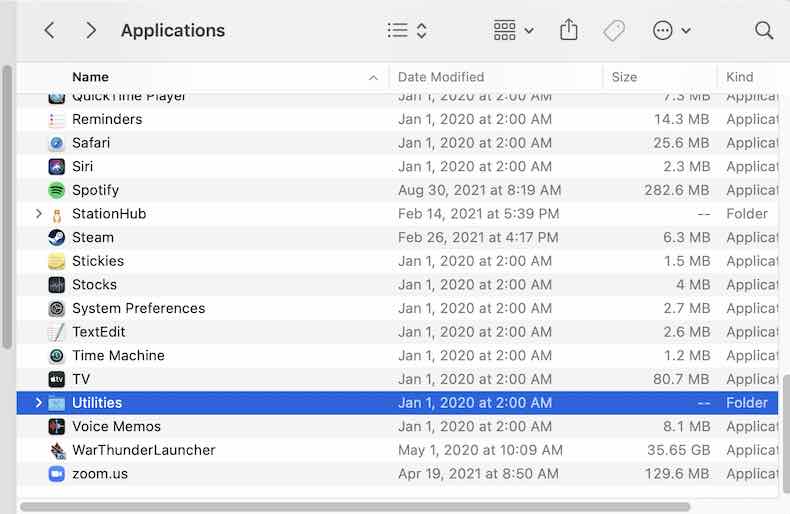Click the WarThunderLauncher file name

pos(144,451)
